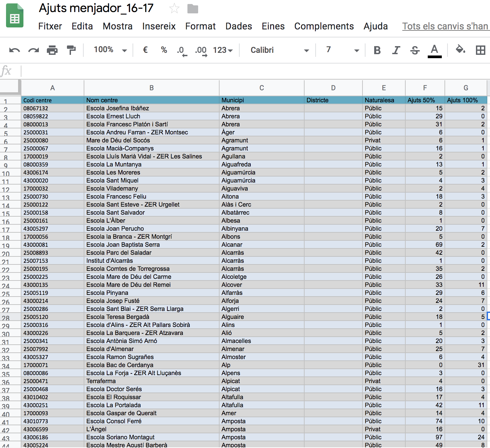Select cell 'Institut d'Alcarràs'
490x448 pixels.
pos(152,261)
